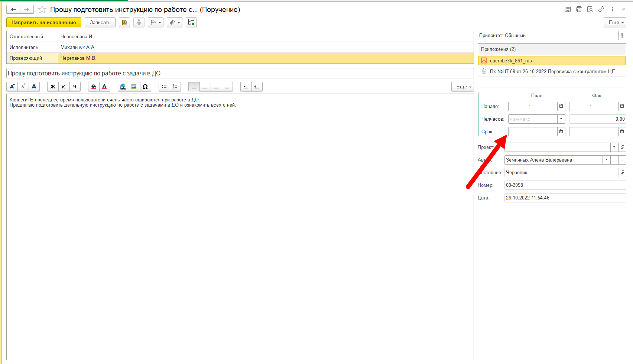
Task: Select the Исполнитель row
Action: pyautogui.click(x=240, y=47)
